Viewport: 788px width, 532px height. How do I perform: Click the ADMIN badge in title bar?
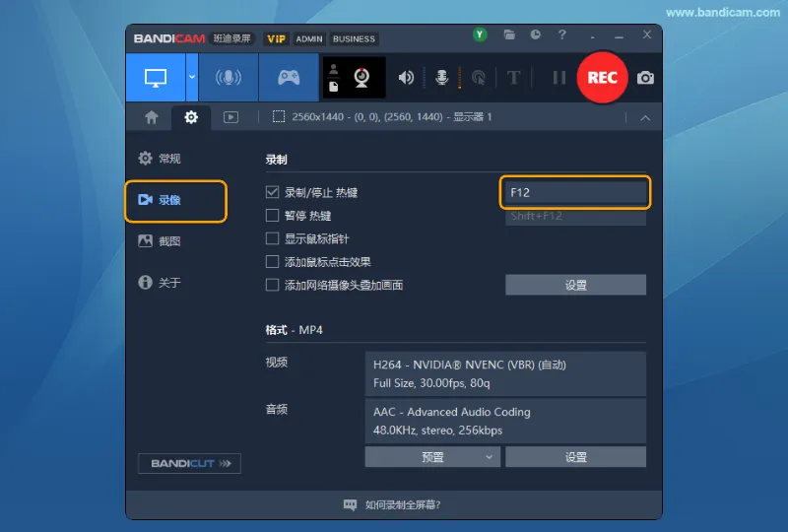[309, 38]
